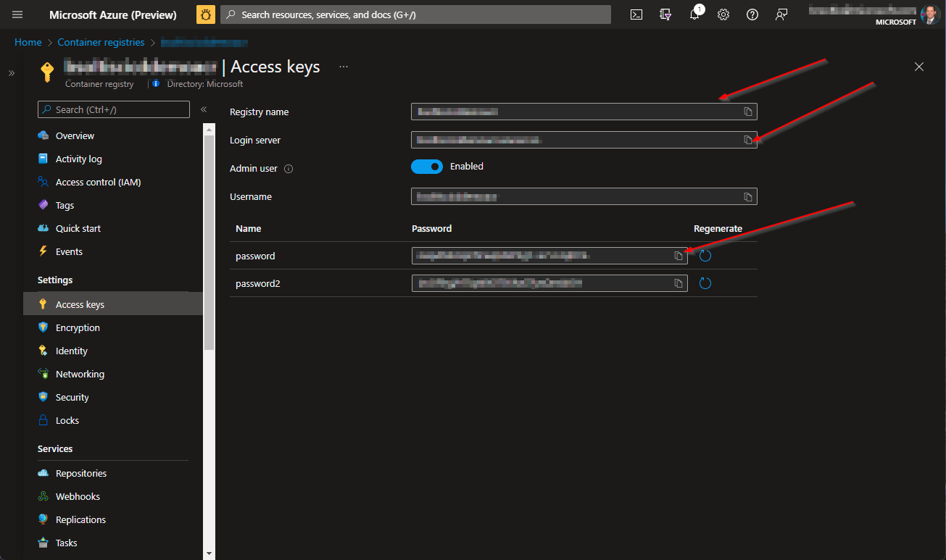Image resolution: width=946 pixels, height=560 pixels.
Task: Click the Home breadcrumb link
Action: (28, 43)
